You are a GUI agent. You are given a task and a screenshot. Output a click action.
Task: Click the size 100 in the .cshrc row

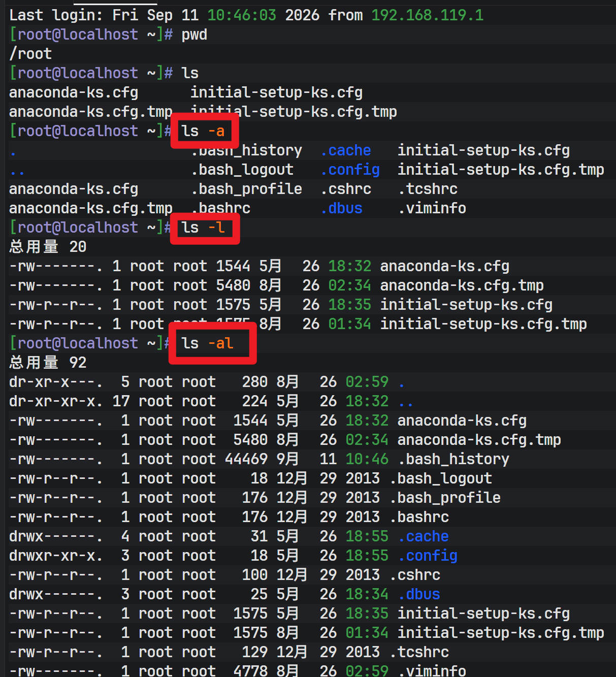pos(255,575)
